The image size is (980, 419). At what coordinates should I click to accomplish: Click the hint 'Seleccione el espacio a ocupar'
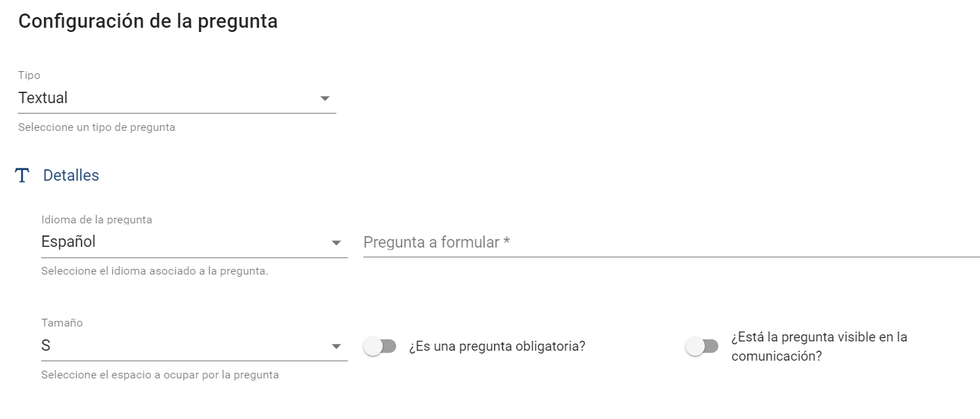click(x=160, y=375)
